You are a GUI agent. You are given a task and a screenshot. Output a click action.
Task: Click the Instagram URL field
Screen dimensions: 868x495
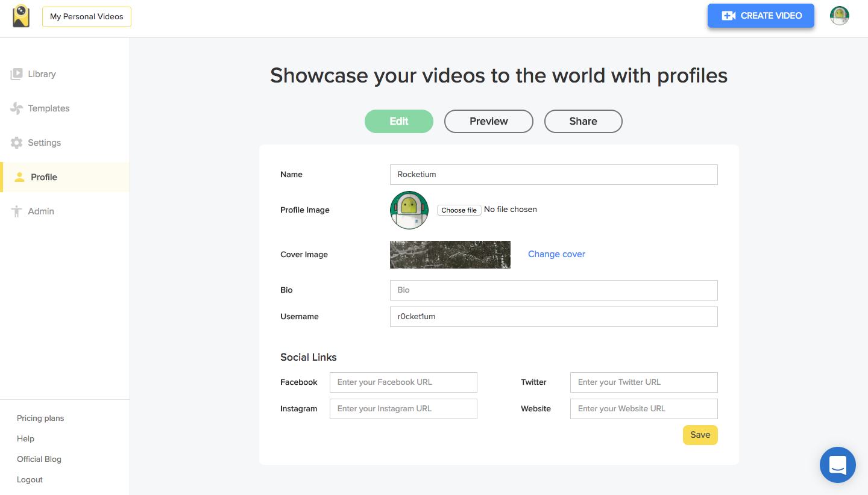(403, 409)
